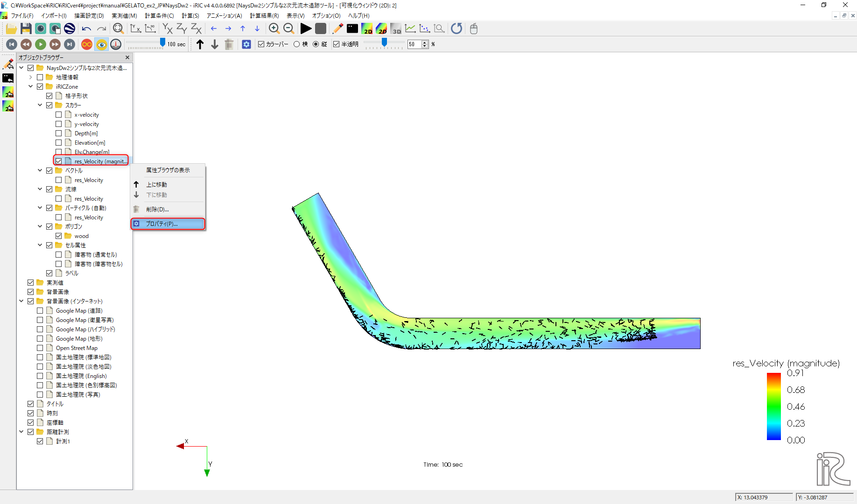Viewport: 857px width, 504px height.
Task: Switch to the ZX plane view
Action: [197, 29]
